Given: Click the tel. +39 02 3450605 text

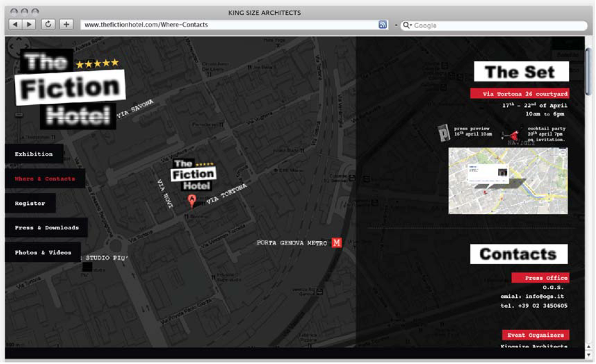Looking at the screenshot, I should [x=534, y=305].
